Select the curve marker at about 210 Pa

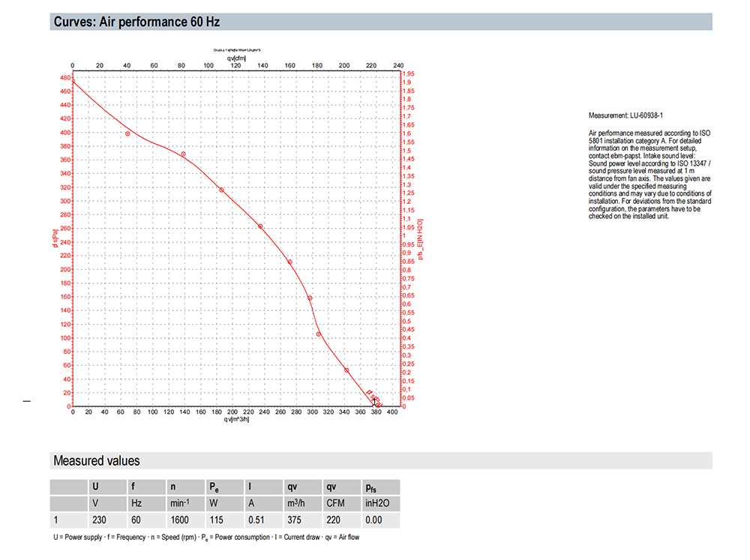(x=290, y=262)
